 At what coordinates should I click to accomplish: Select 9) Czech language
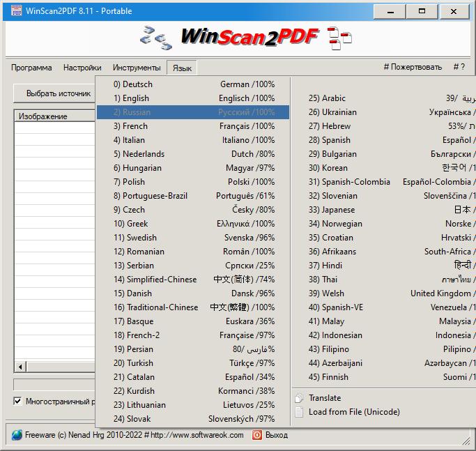[x=193, y=210]
